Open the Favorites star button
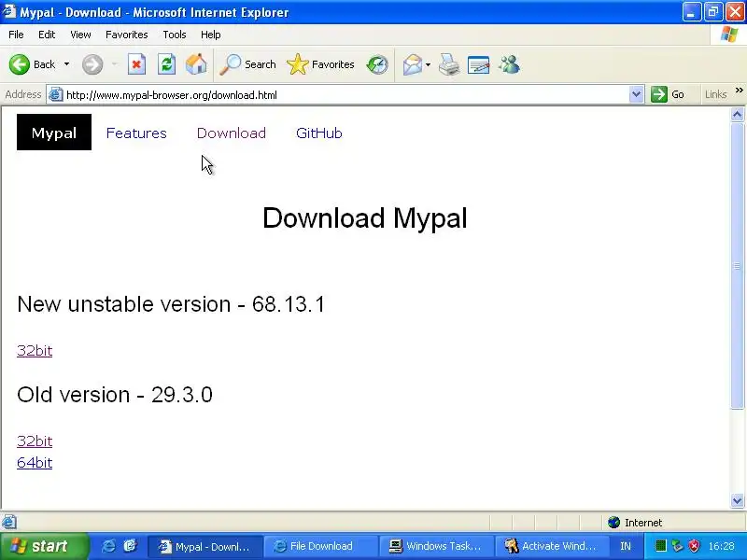 click(320, 64)
